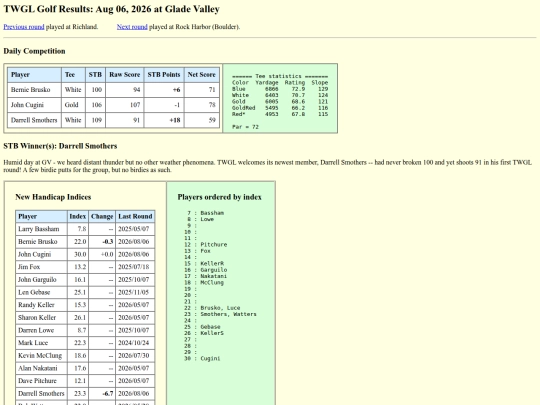Select Darren Lowe in the handicap table
This screenshot has height=405, width=540.
pos(36,330)
